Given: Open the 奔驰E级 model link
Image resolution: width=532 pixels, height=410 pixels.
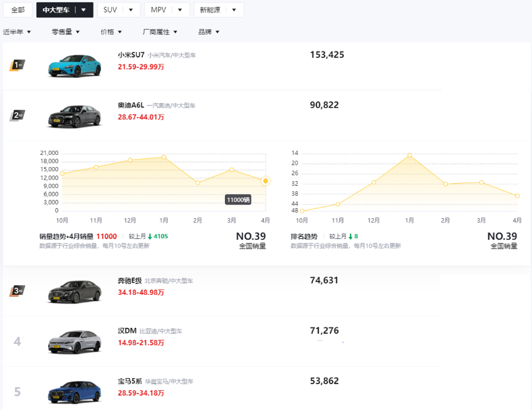Looking at the screenshot, I should pos(130,281).
